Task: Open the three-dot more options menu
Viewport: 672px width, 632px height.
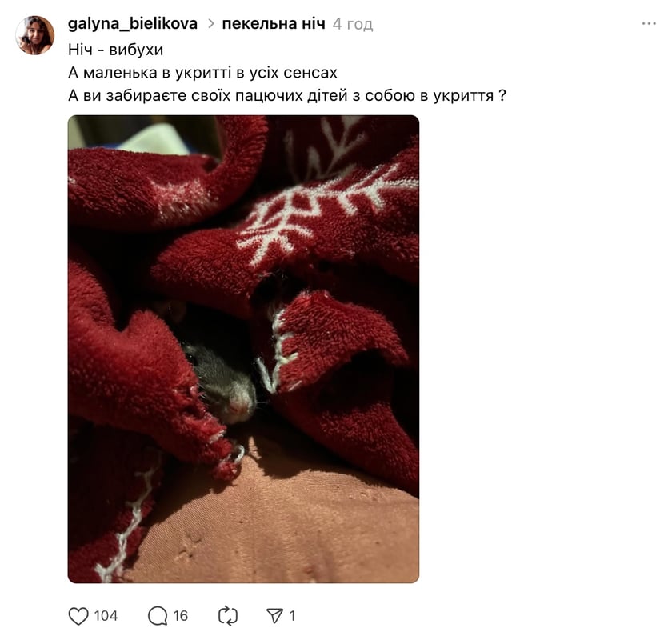Action: 649,23
